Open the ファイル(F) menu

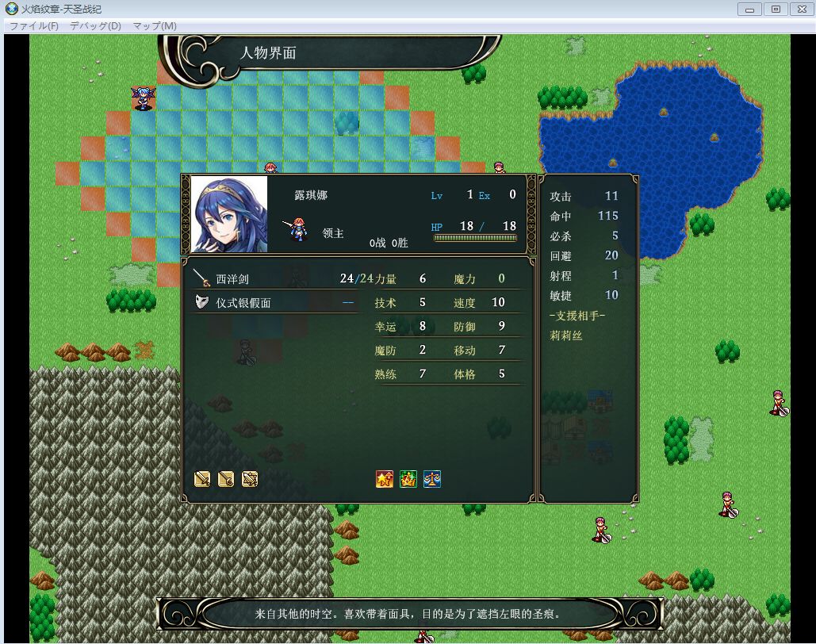click(x=34, y=25)
